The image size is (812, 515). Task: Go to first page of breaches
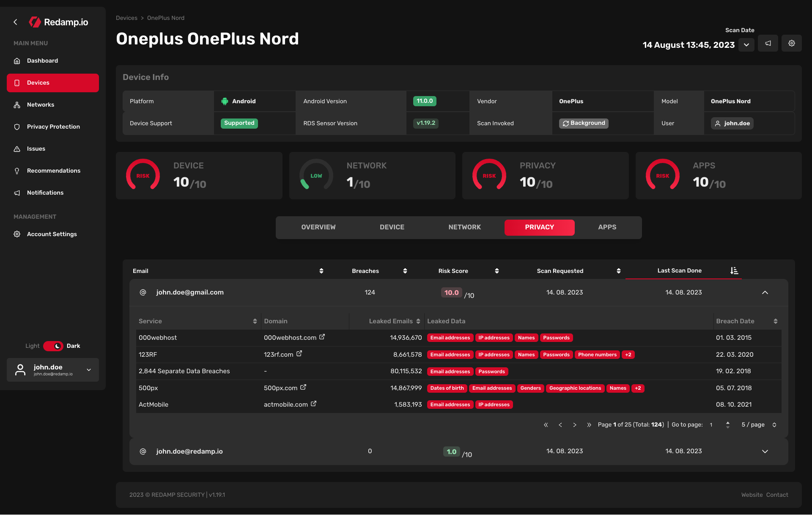546,425
